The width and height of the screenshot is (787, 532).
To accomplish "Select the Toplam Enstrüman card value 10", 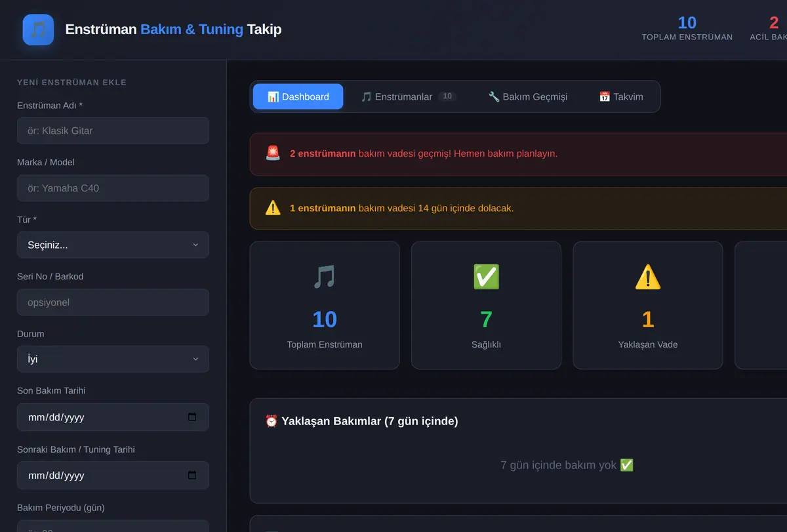I will tap(325, 319).
